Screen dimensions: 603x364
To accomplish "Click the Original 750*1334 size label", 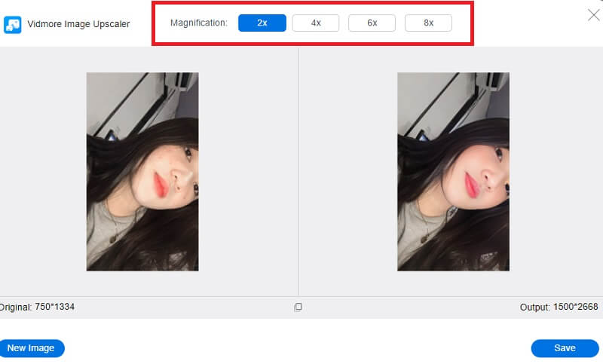I will pyautogui.click(x=38, y=307).
